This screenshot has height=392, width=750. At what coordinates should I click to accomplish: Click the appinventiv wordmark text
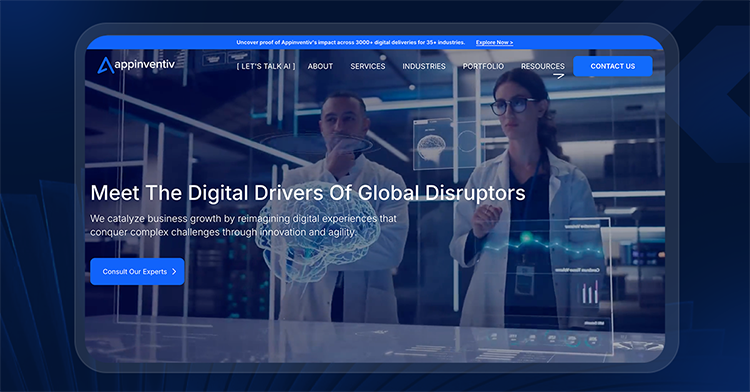[145, 64]
